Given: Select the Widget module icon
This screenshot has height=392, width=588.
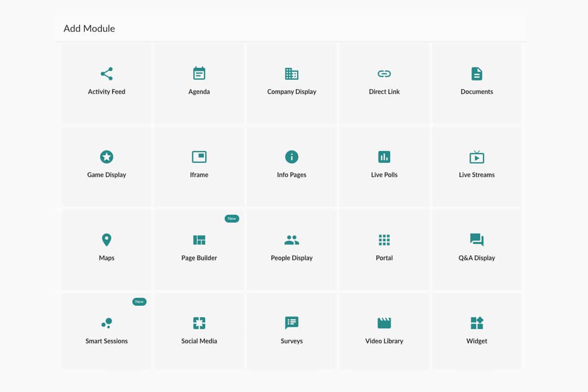Looking at the screenshot, I should coord(477,323).
